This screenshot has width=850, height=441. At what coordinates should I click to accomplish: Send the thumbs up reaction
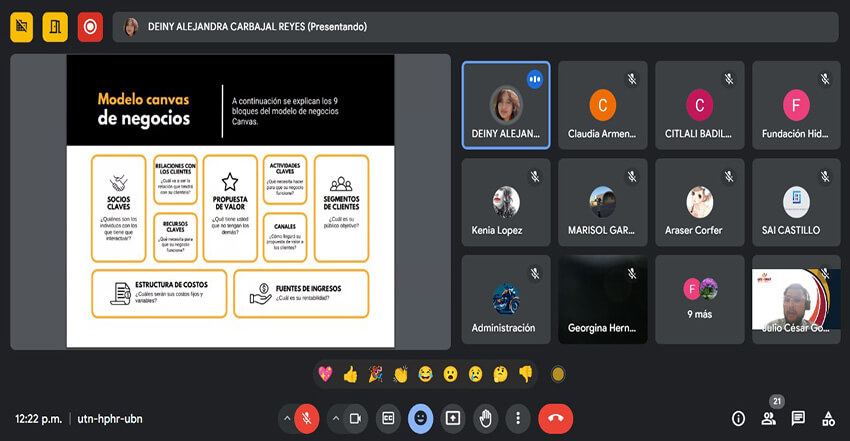350,374
